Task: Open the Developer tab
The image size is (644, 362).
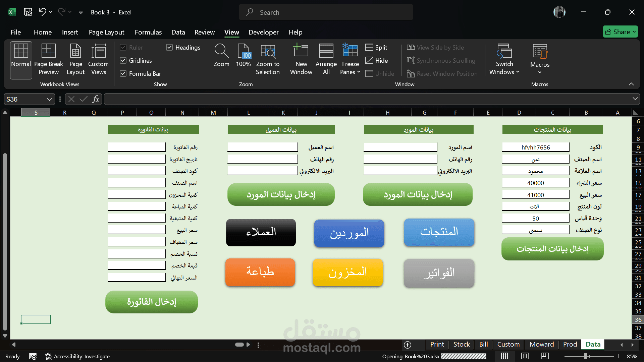Action: tap(263, 32)
